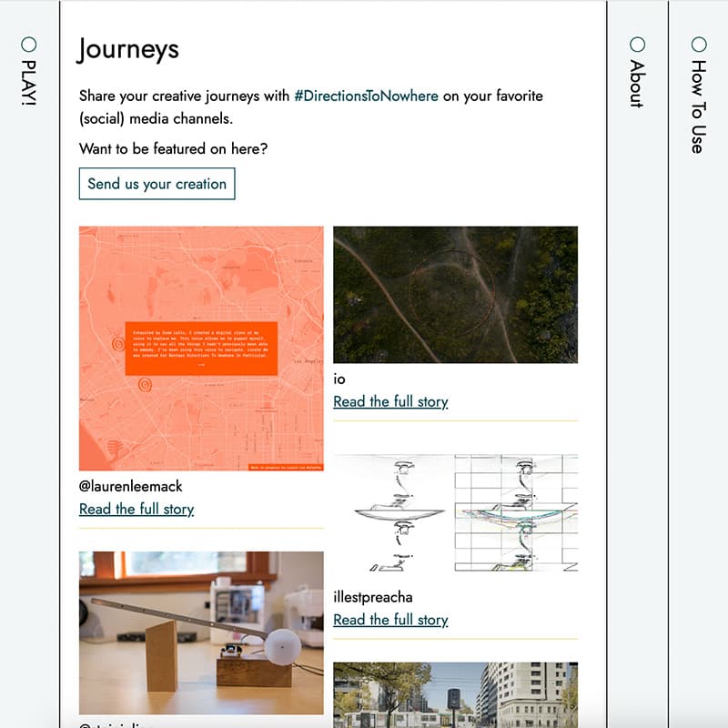Follow the #DirectionsToNowhere hashtag link
Screen dimensions: 728x728
click(x=366, y=96)
